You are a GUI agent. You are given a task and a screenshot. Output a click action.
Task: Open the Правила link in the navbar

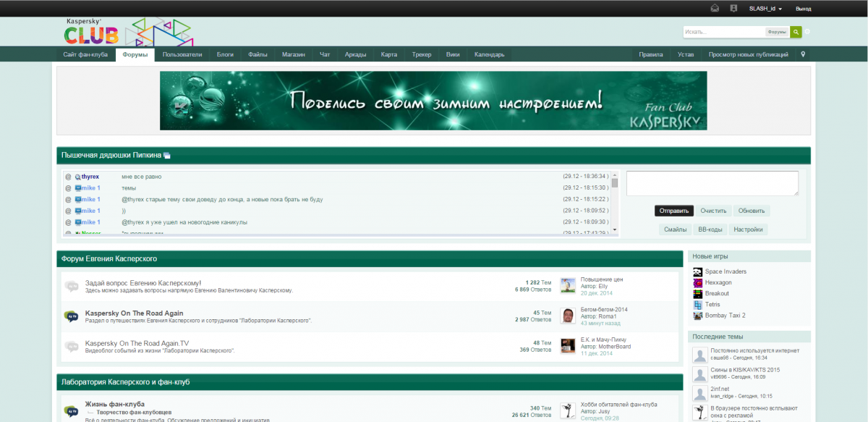651,54
